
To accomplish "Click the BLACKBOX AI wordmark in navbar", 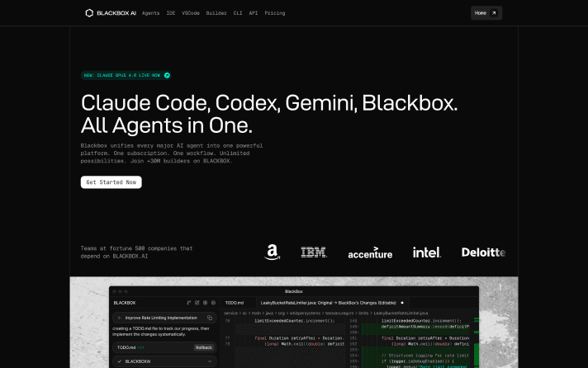I will [x=116, y=13].
